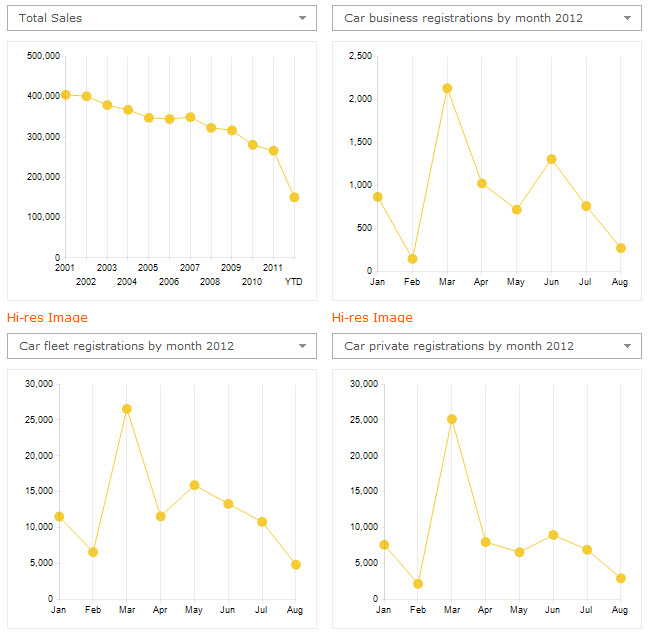Screen dimensions: 649x636
Task: Select February point in business registrations chart
Action: [x=412, y=259]
